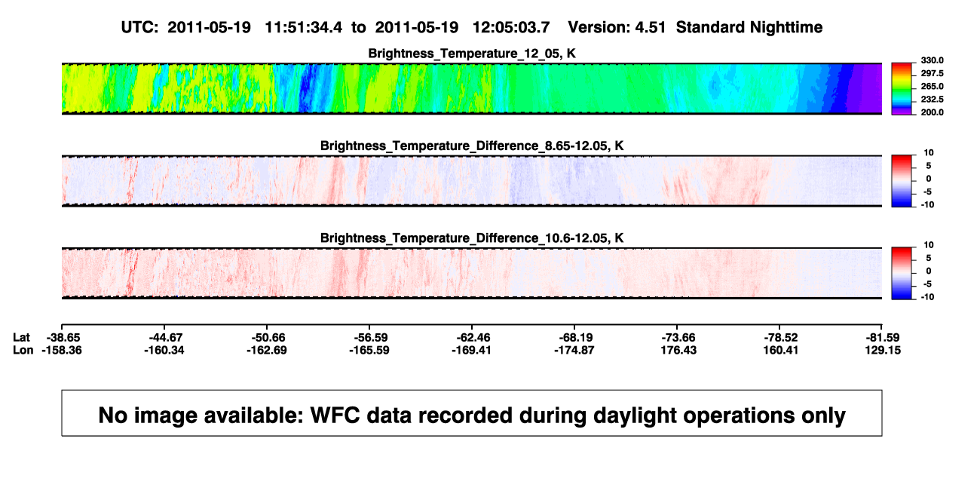Image resolution: width=980 pixels, height=503 pixels.
Task: Click latitude value -68.19
Action: [x=574, y=337]
